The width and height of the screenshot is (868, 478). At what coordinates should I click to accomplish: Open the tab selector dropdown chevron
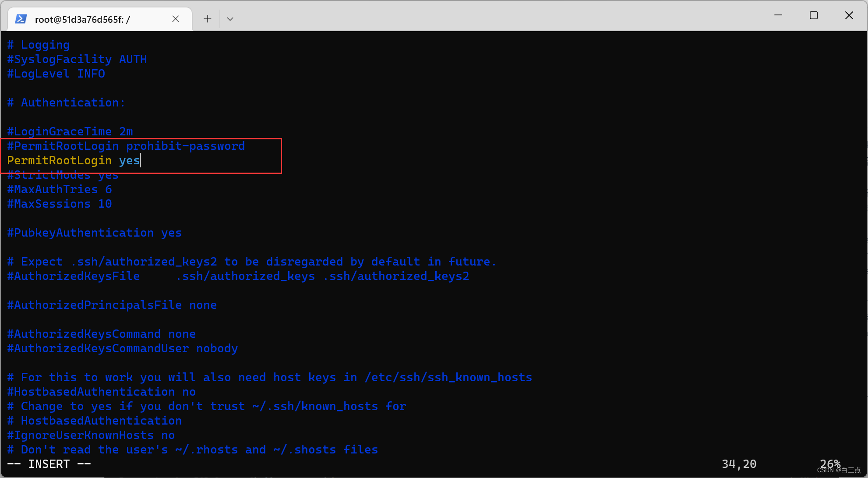point(230,19)
